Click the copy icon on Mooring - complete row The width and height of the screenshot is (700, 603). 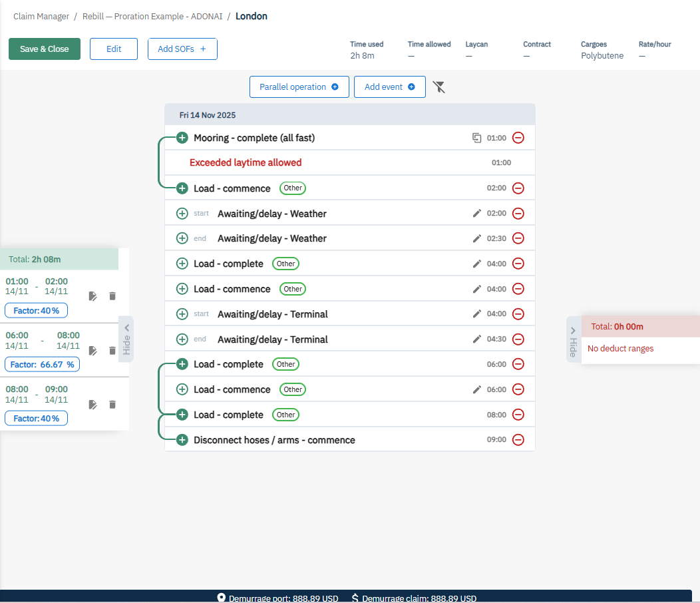[476, 138]
